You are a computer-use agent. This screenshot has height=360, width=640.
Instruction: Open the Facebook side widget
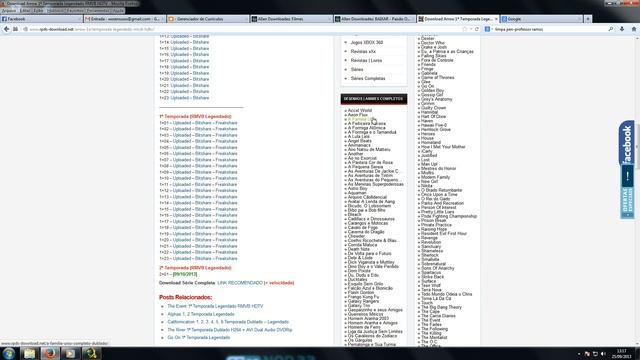click(x=627, y=143)
